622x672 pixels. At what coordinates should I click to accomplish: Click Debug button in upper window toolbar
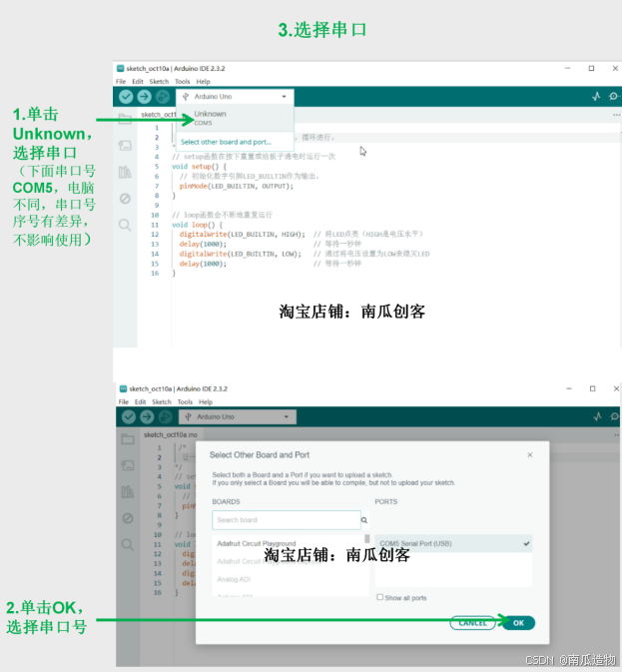163,97
